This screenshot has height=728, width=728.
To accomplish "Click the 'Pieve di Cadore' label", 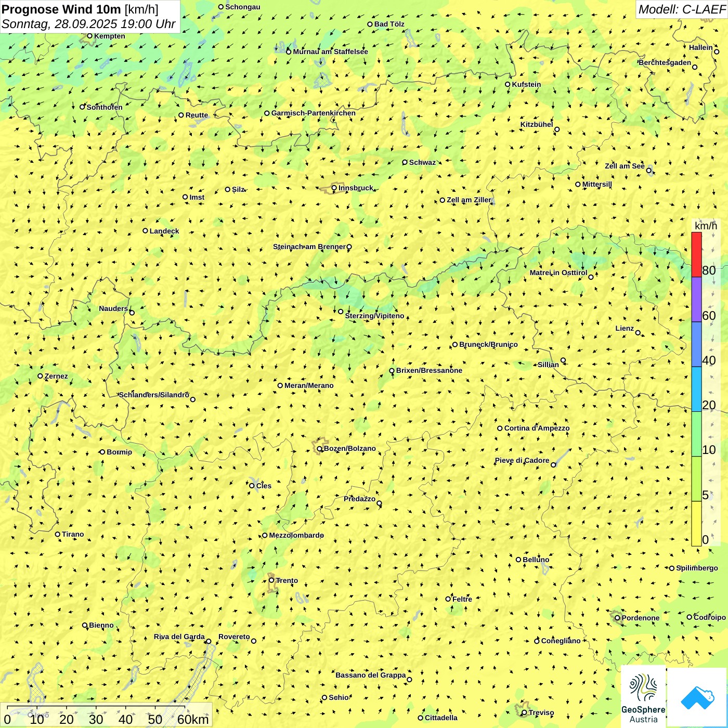I will point(522,460).
